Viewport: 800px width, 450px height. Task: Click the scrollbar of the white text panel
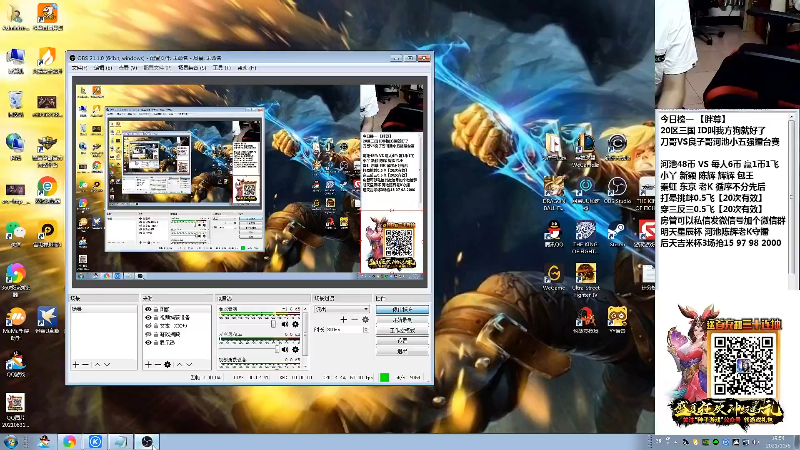coord(792,200)
